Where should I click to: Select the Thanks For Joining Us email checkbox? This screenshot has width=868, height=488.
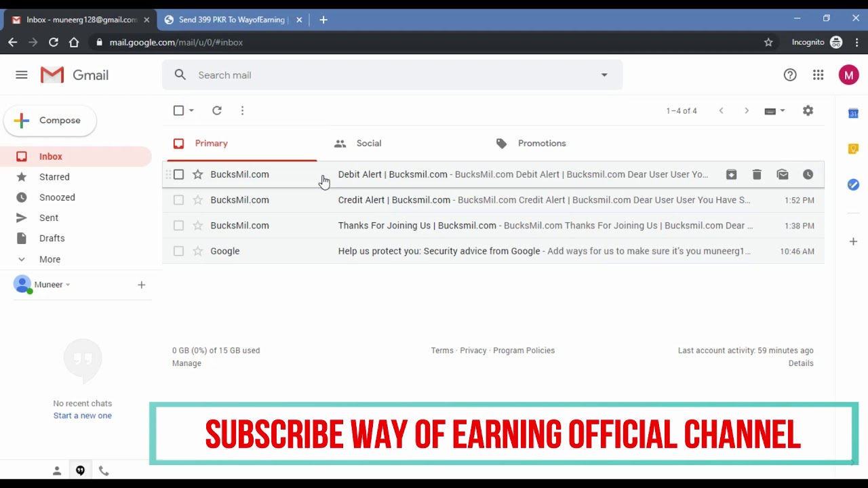coord(178,226)
